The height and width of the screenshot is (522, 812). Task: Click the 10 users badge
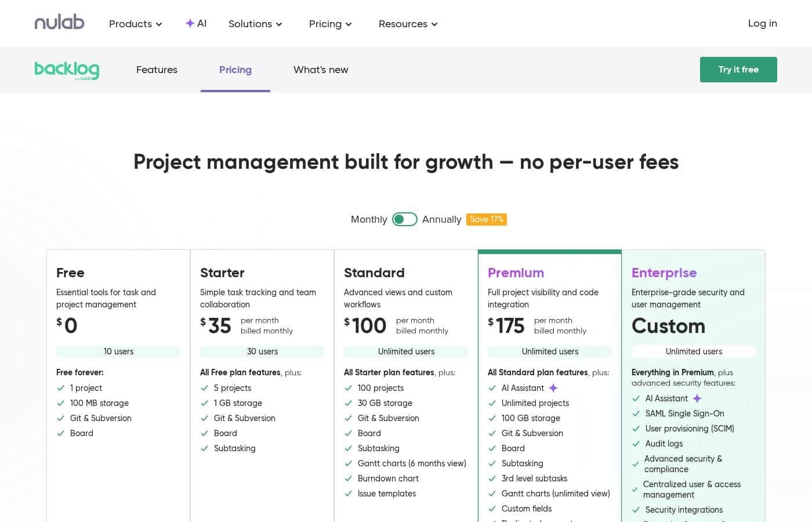(x=118, y=351)
